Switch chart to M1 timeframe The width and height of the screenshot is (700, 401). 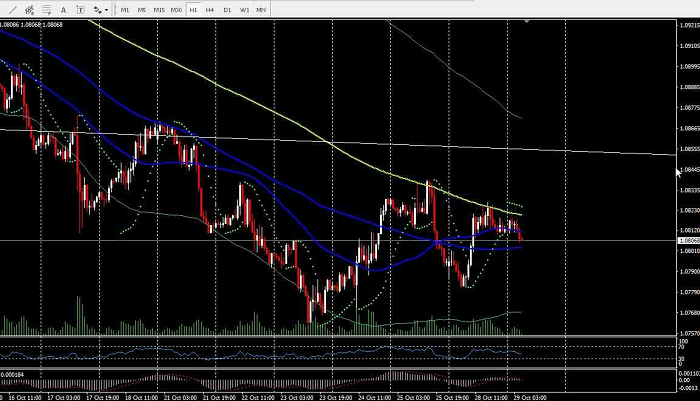click(125, 9)
